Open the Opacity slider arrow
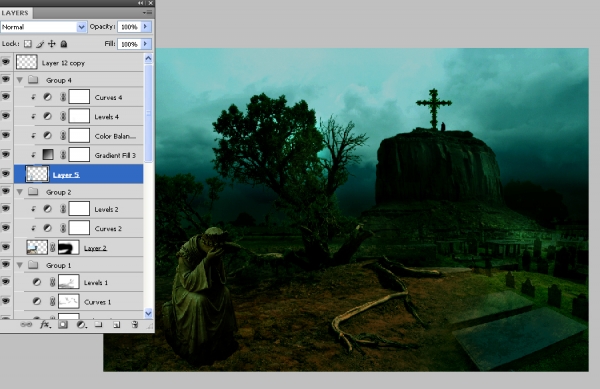The height and width of the screenshot is (389, 600). pos(146,27)
